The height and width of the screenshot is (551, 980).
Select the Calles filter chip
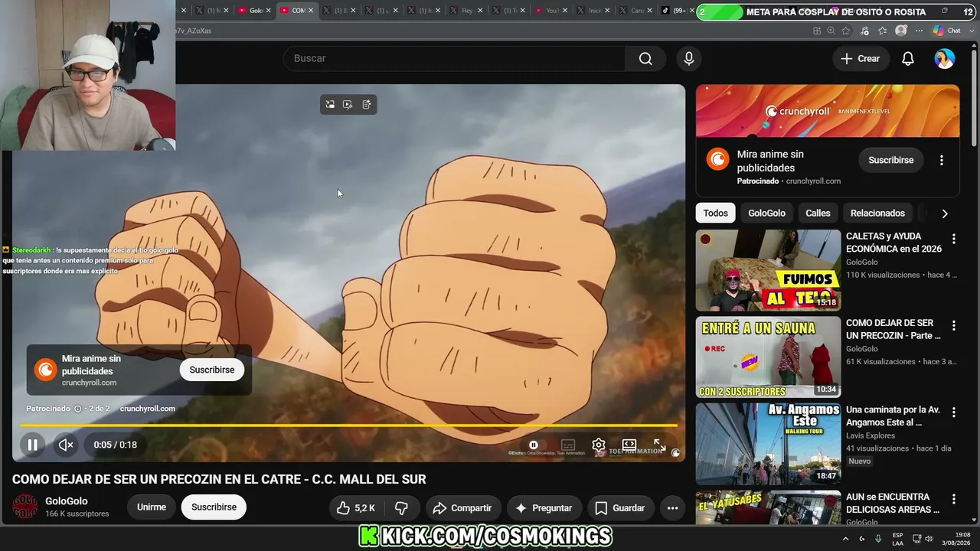818,214
